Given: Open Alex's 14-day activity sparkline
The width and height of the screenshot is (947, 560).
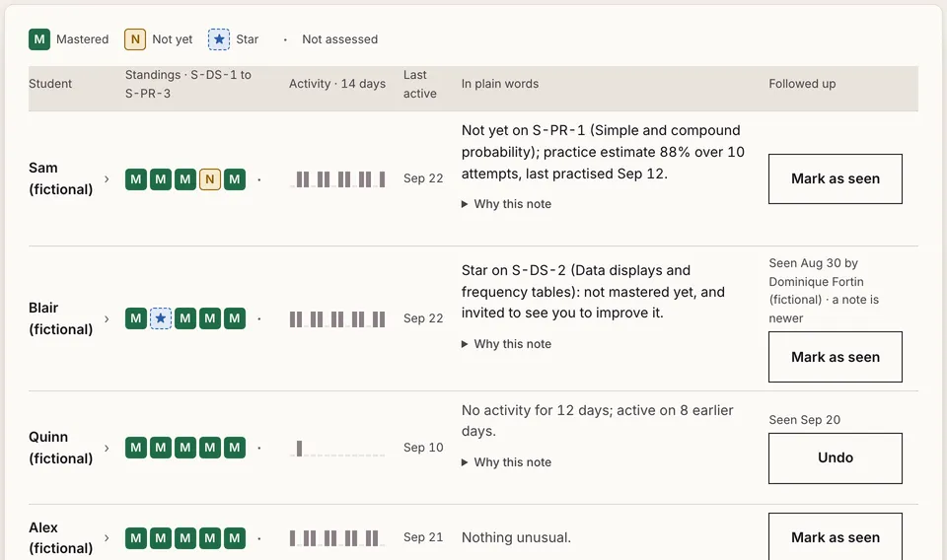Looking at the screenshot, I should [337, 538].
